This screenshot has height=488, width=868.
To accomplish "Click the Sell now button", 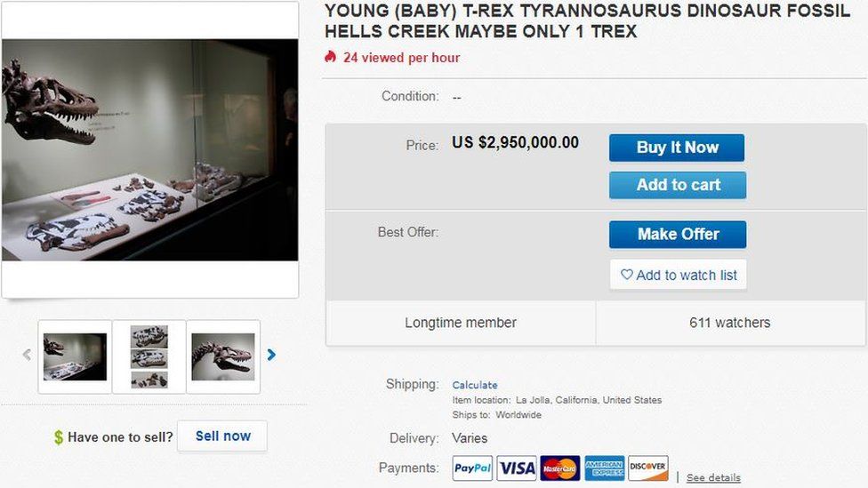I will coord(222,436).
